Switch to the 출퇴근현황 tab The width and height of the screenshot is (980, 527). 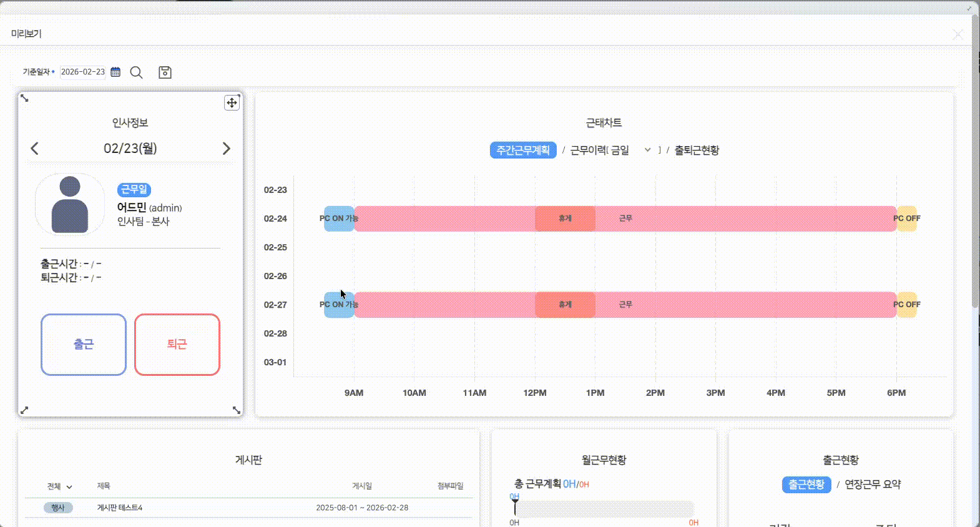point(697,150)
